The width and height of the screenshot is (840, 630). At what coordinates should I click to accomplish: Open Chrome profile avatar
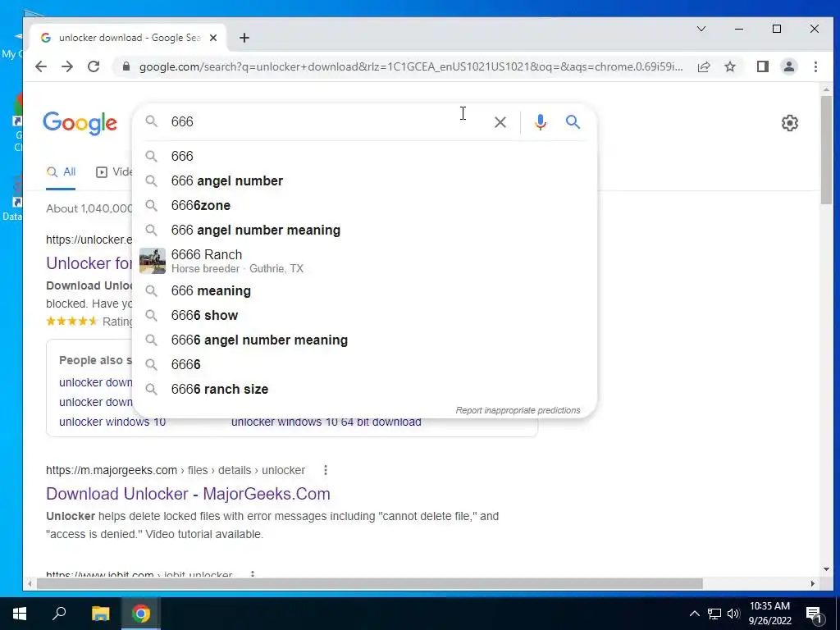coord(788,66)
